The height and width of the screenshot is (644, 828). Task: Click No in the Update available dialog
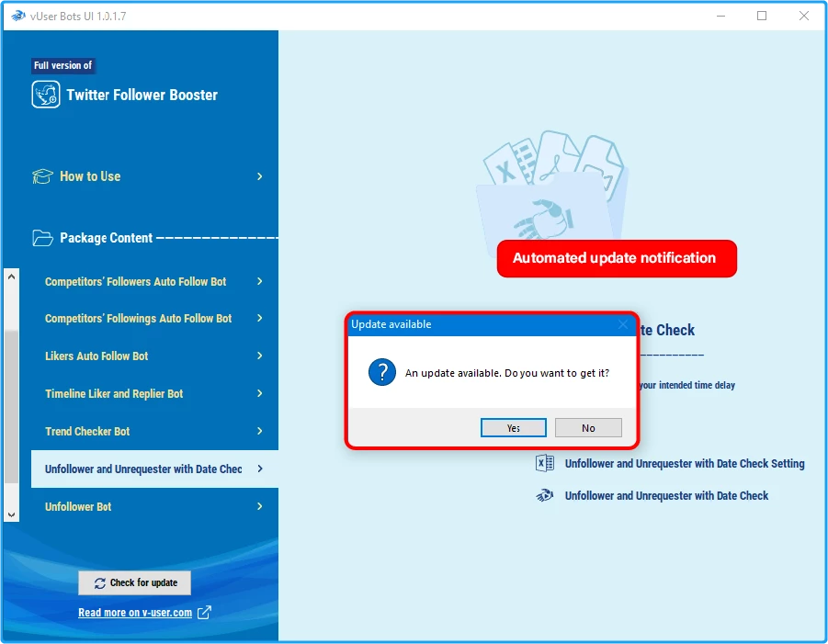coord(588,427)
